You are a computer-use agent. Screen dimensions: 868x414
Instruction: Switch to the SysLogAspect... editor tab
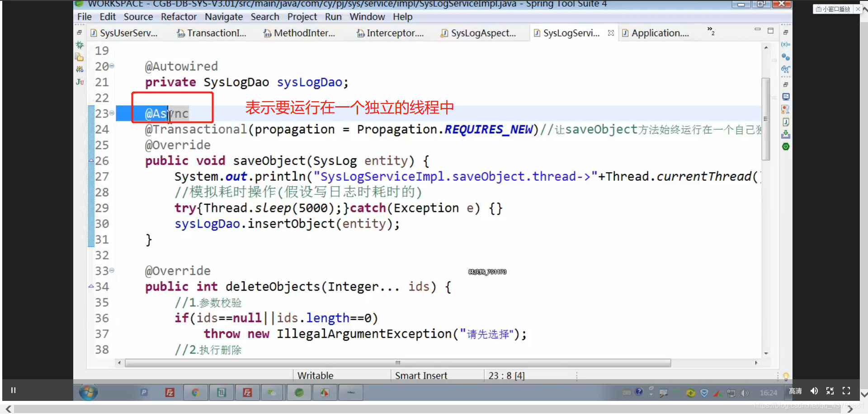point(478,33)
